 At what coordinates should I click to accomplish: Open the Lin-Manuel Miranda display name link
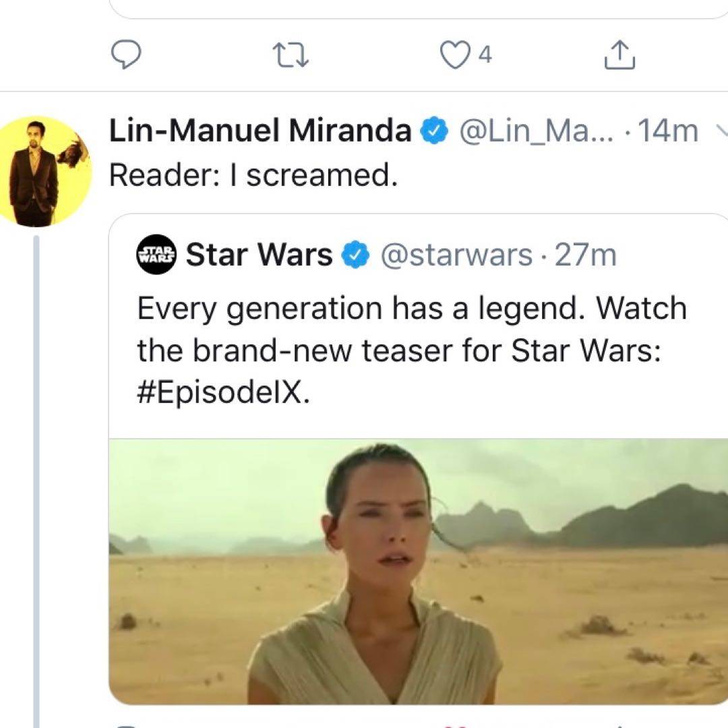(x=260, y=131)
